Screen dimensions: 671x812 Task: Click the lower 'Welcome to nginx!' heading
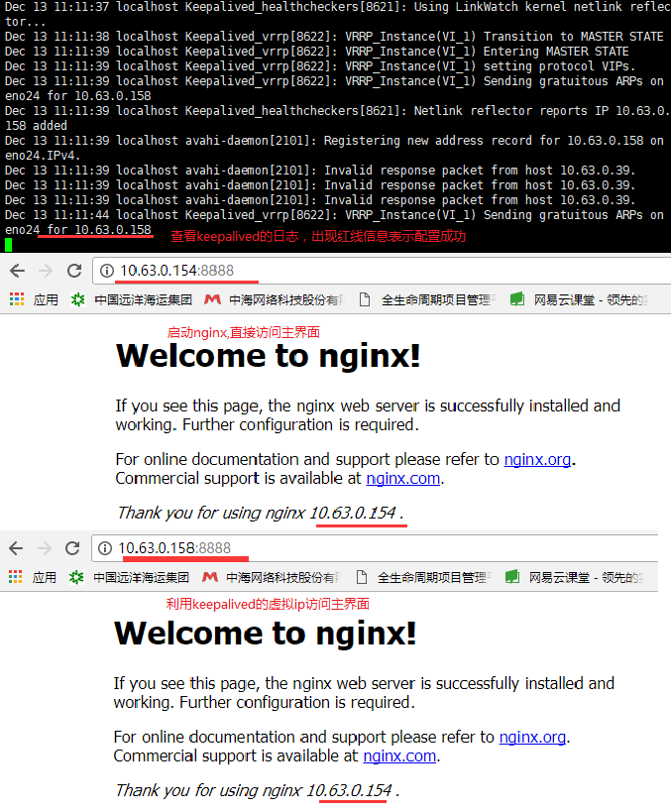click(265, 634)
